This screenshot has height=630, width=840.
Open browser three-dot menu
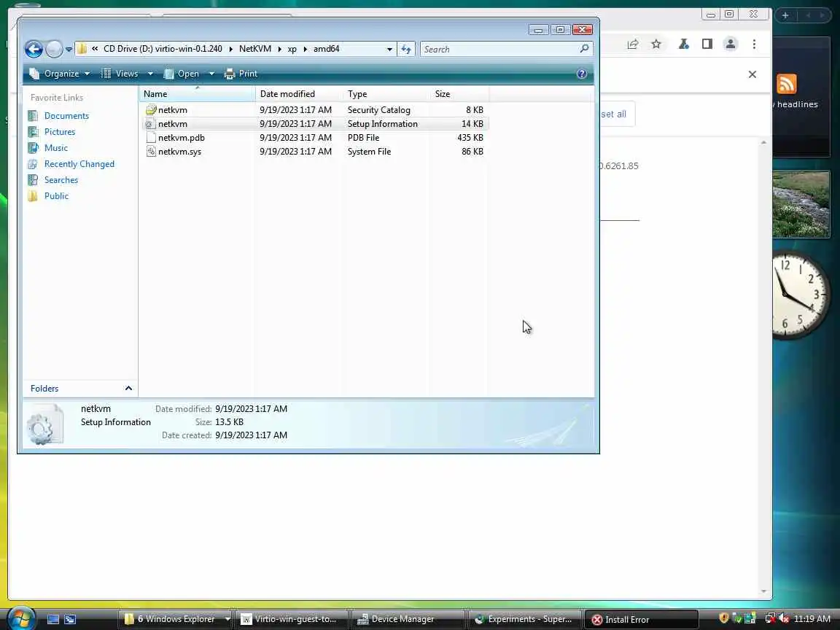point(754,44)
